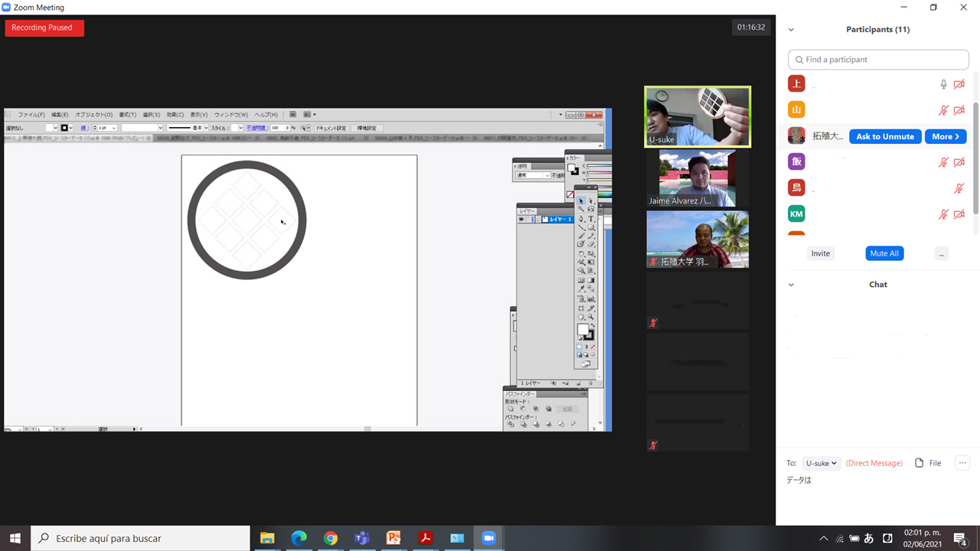980x551 pixels.
Task: Click the ドキュメント設定 button
Action: point(332,128)
